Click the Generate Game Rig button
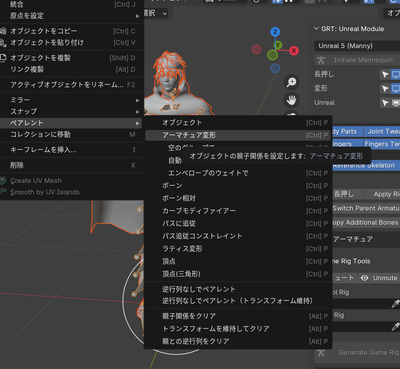This screenshot has height=369, width=400. pyautogui.click(x=357, y=352)
